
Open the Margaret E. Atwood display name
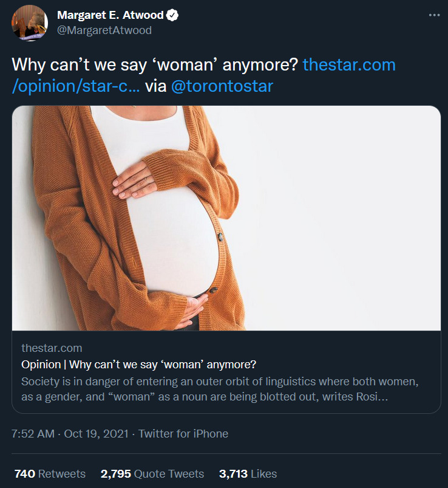pyautogui.click(x=110, y=15)
